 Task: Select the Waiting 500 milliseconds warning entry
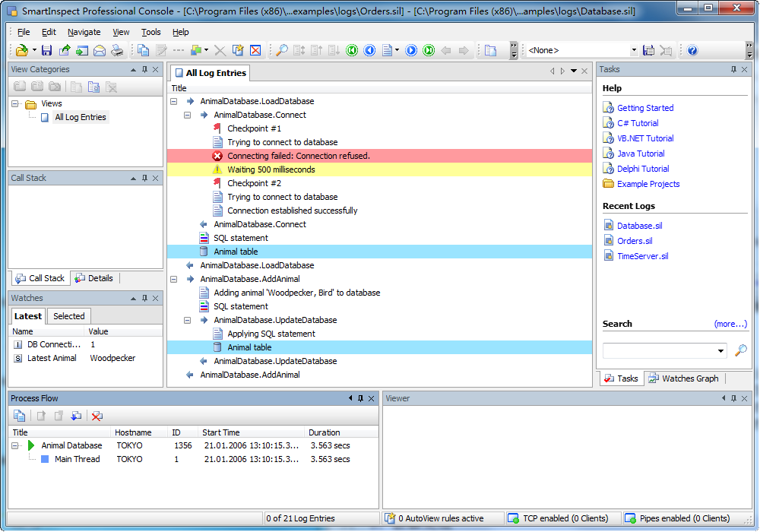379,169
